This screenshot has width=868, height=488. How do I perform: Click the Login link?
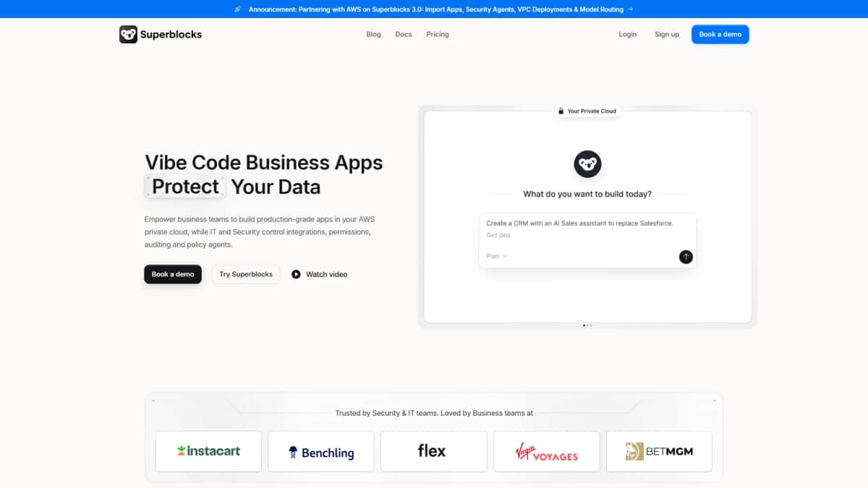(628, 34)
